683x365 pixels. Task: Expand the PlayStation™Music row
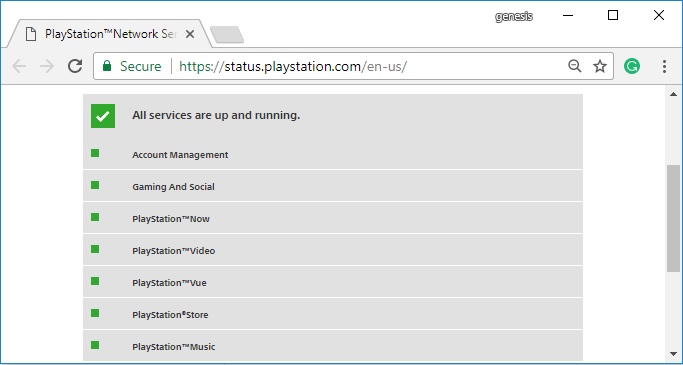pyautogui.click(x=333, y=346)
